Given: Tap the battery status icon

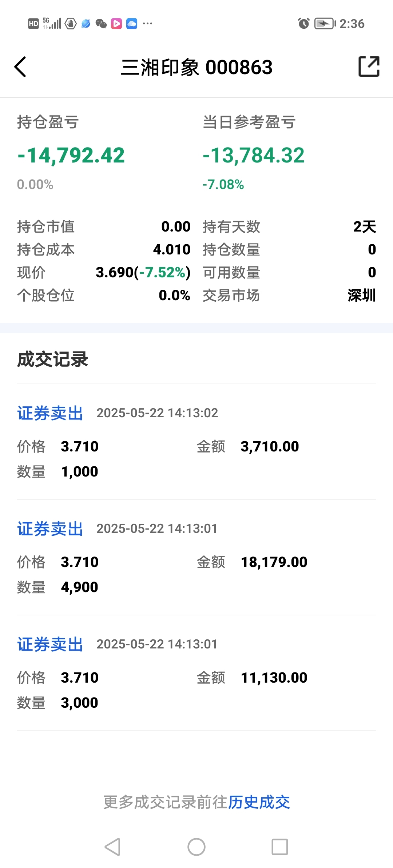Looking at the screenshot, I should coord(325,24).
